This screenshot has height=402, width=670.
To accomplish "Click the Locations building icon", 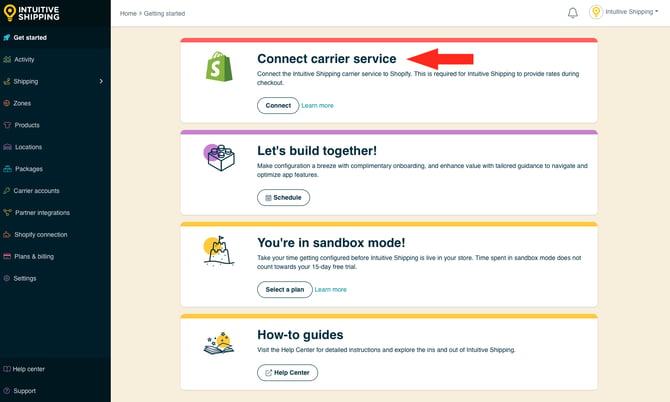I will (7, 147).
